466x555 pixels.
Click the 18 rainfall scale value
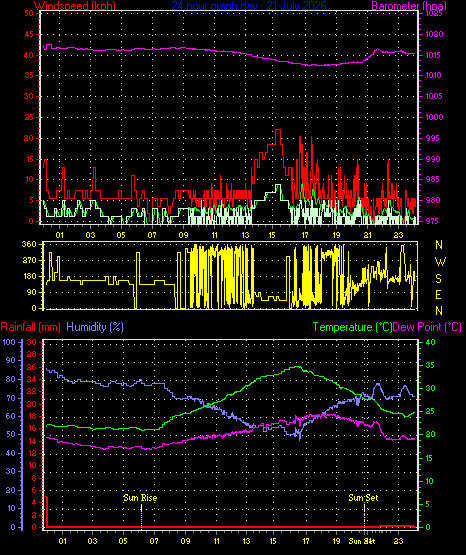(31, 416)
